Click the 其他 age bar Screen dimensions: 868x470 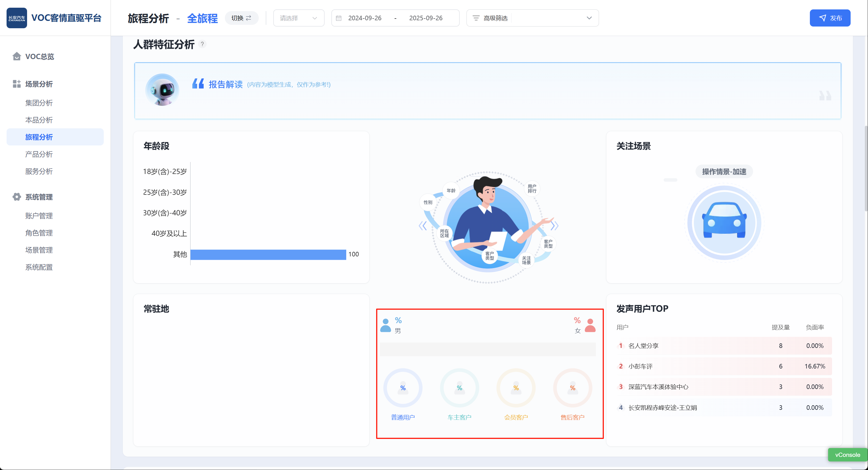(268, 255)
